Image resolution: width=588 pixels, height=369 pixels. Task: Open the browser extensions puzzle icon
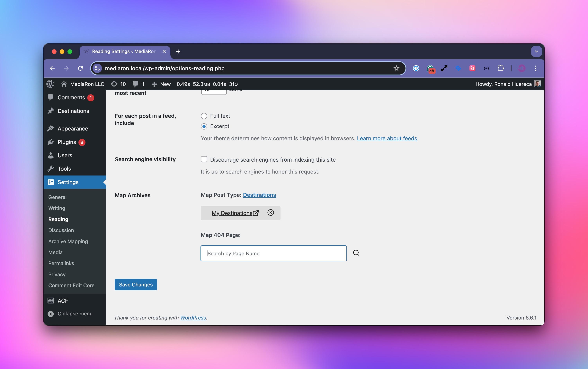pos(500,68)
